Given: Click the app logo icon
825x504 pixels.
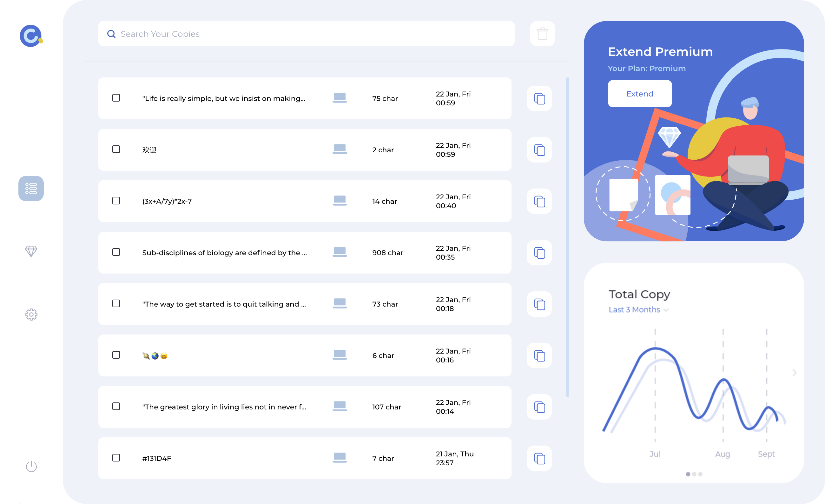Looking at the screenshot, I should click(x=31, y=36).
